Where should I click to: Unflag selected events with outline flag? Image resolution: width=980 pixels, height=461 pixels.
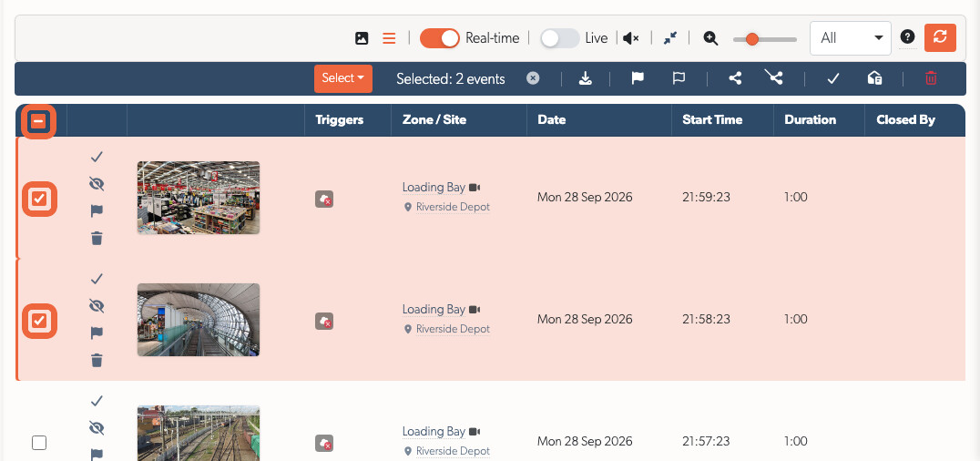pos(679,78)
